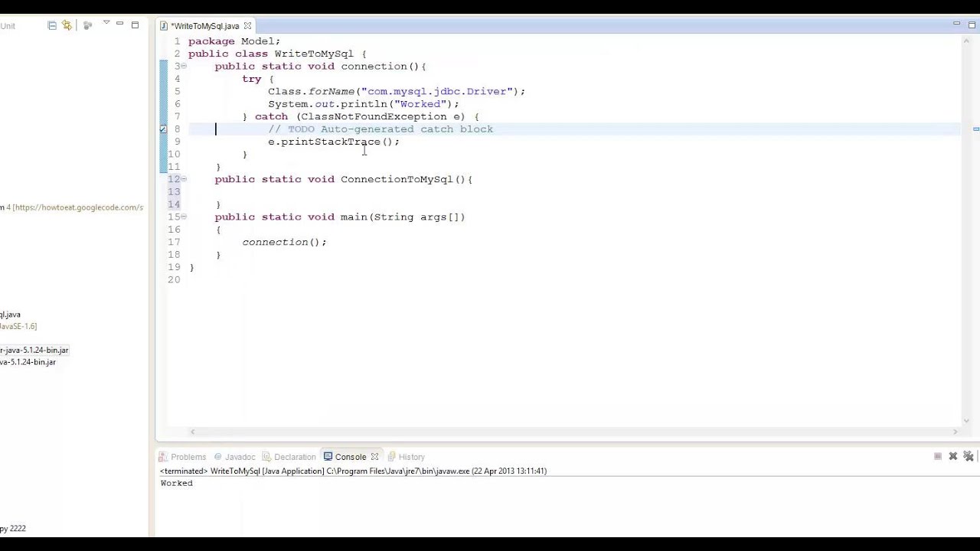Click the greyed-out stacked icon in explorer toolbar
This screenshot has height=551, width=980.
[87, 25]
